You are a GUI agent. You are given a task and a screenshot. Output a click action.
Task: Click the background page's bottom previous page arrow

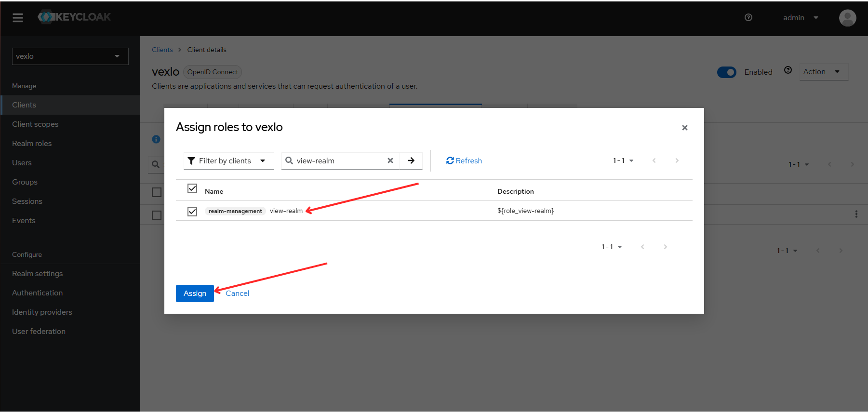coord(818,251)
